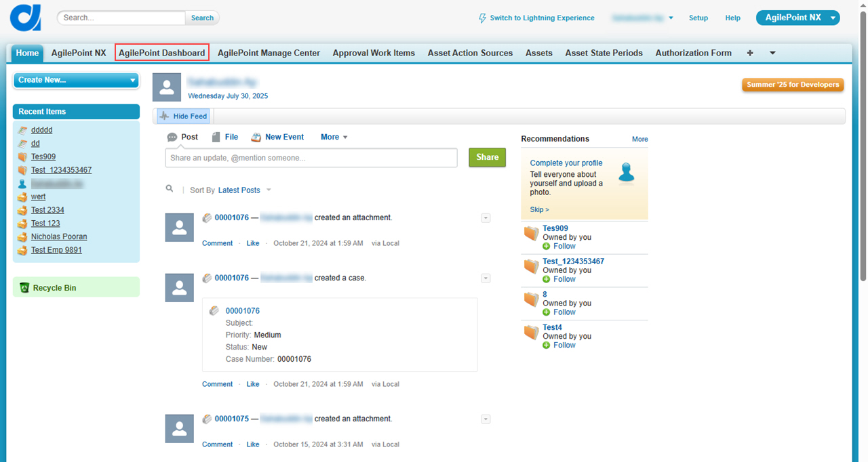Image resolution: width=868 pixels, height=462 pixels.
Task: Click the Wednesday July 30, 2025 date
Action: click(228, 96)
